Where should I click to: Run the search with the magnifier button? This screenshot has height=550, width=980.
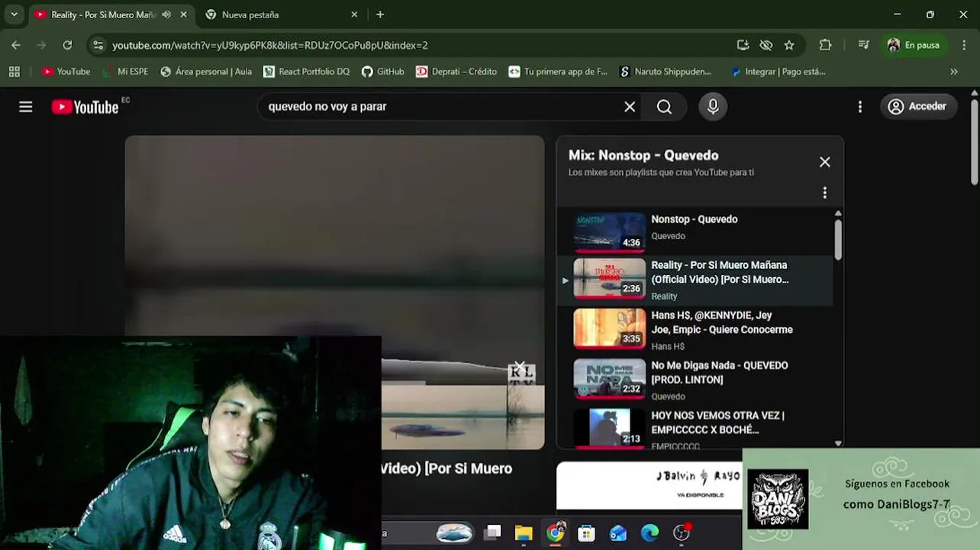[x=664, y=107]
